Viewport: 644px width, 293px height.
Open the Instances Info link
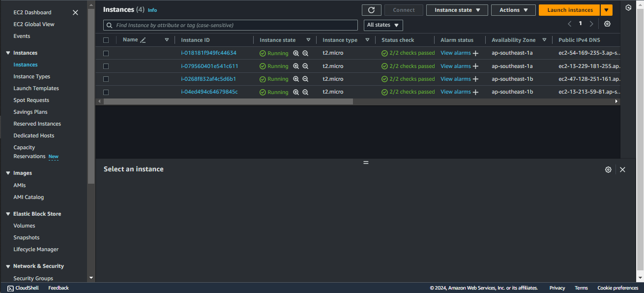152,10
